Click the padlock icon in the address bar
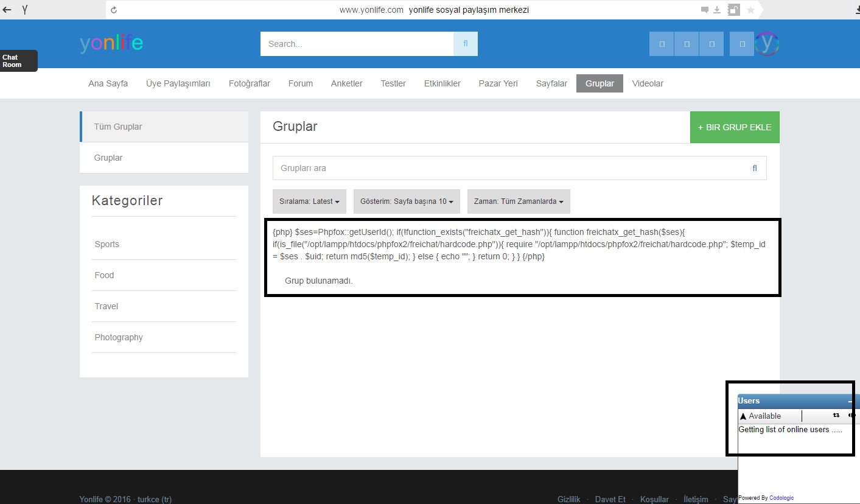This screenshot has height=504, width=860. pyautogui.click(x=734, y=10)
